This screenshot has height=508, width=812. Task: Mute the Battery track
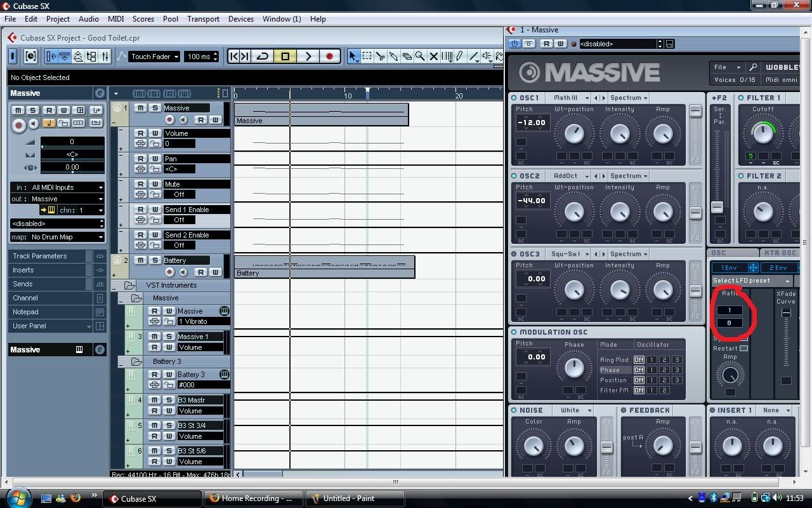(x=140, y=260)
